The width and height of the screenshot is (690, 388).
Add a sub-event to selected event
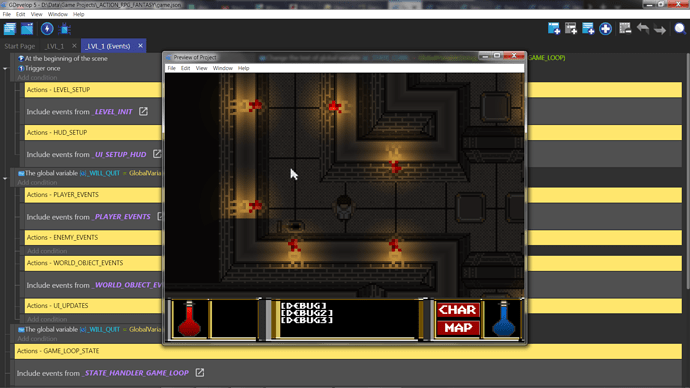pyautogui.click(x=571, y=29)
